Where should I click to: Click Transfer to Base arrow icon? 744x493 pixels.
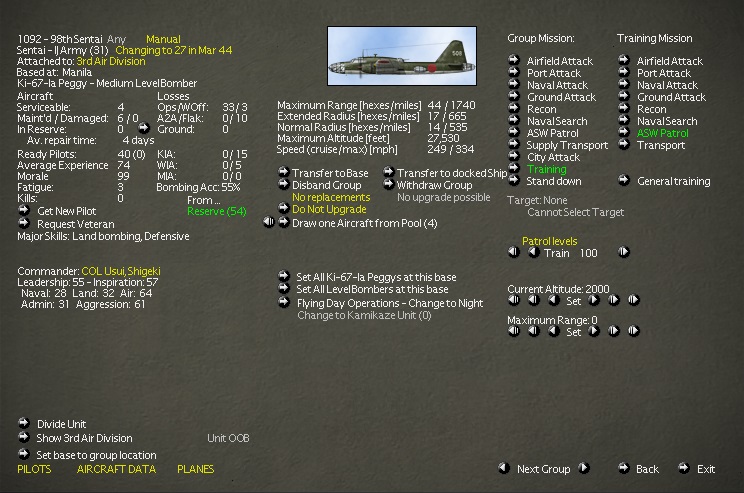[x=283, y=171]
